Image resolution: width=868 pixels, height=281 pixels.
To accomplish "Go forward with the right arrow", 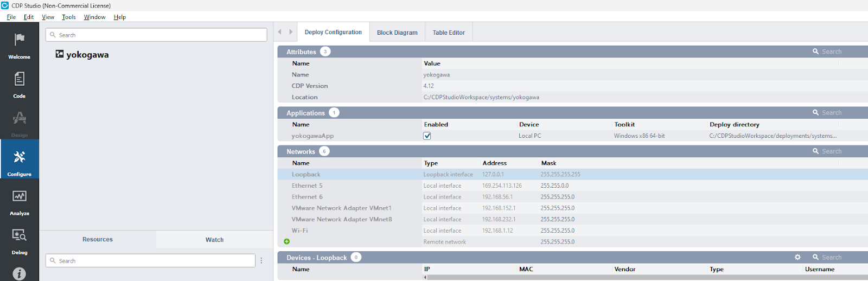I will [291, 32].
